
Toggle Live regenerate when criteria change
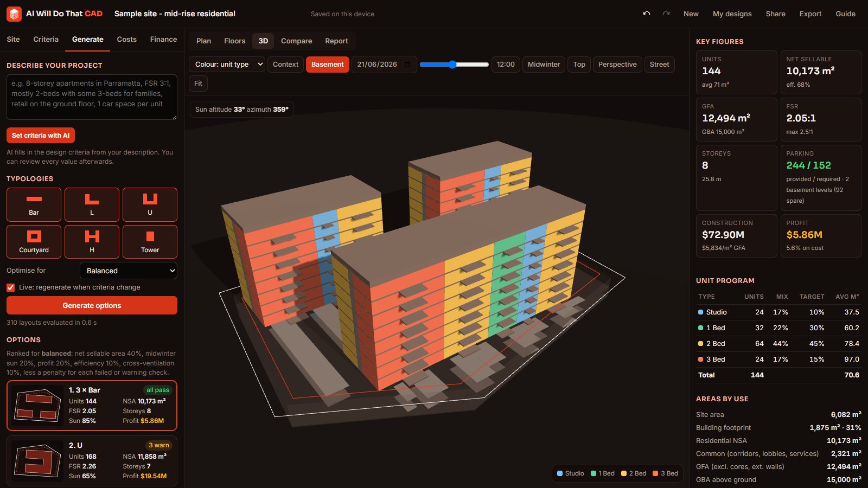point(11,287)
